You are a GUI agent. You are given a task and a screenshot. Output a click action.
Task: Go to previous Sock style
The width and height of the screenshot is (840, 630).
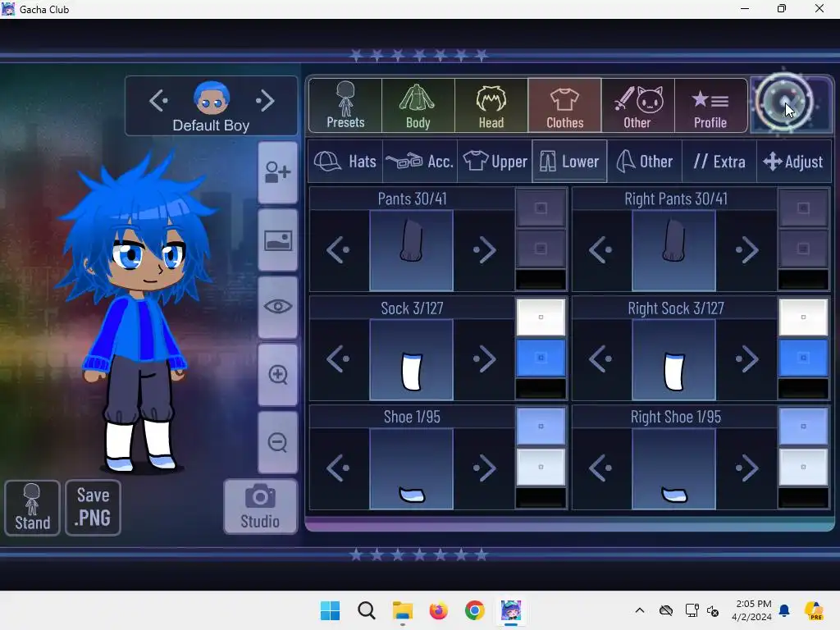pos(338,359)
